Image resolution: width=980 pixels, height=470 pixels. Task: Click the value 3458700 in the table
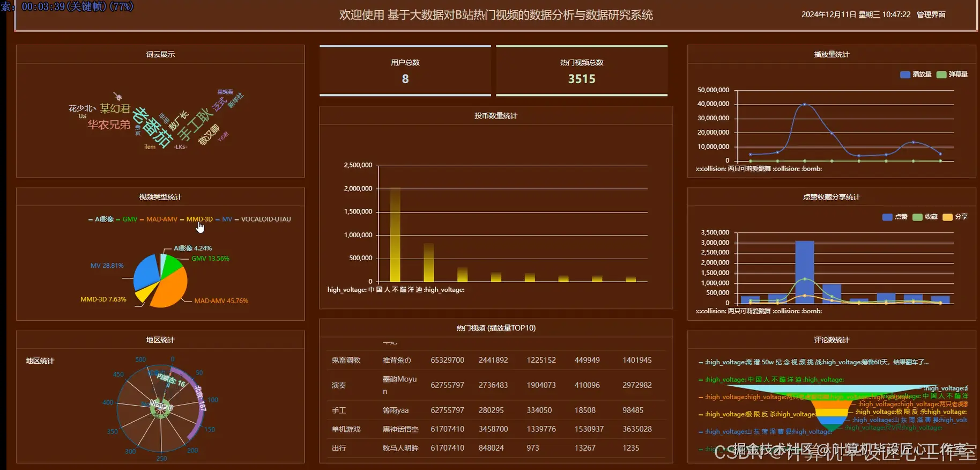tap(493, 429)
